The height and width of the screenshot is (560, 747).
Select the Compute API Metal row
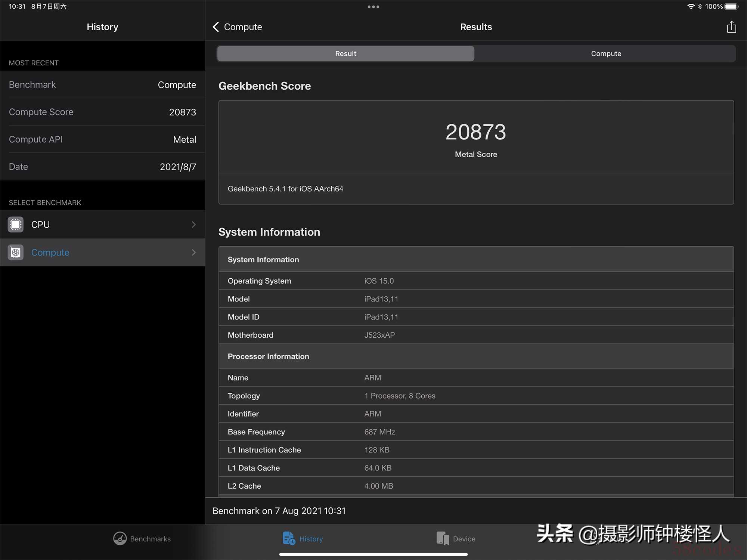click(102, 139)
